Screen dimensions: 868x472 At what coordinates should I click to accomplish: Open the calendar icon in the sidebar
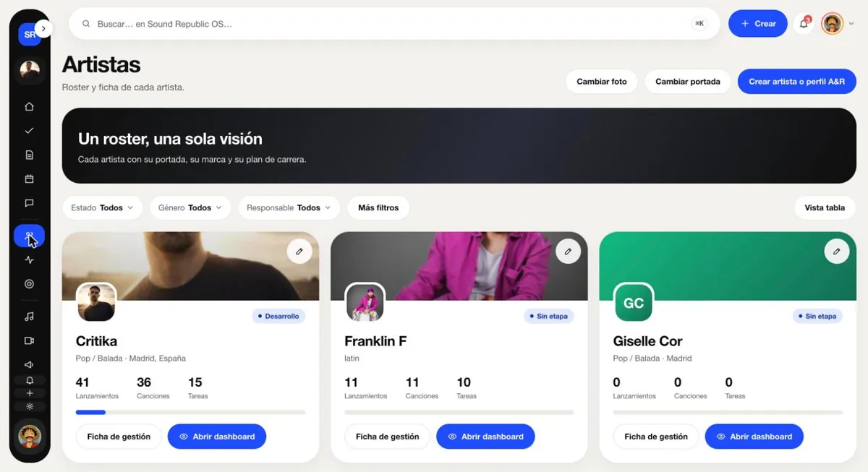point(29,179)
